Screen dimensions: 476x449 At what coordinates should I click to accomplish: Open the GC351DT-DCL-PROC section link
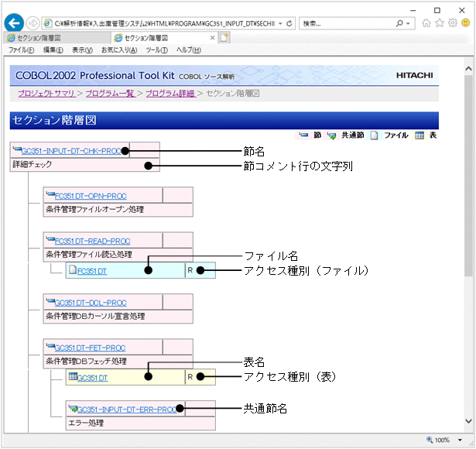coord(91,303)
